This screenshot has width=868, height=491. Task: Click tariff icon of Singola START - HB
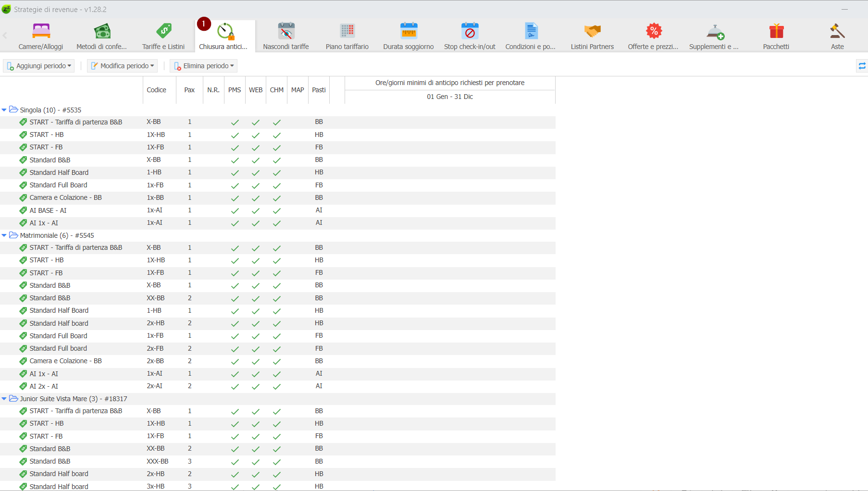click(23, 135)
